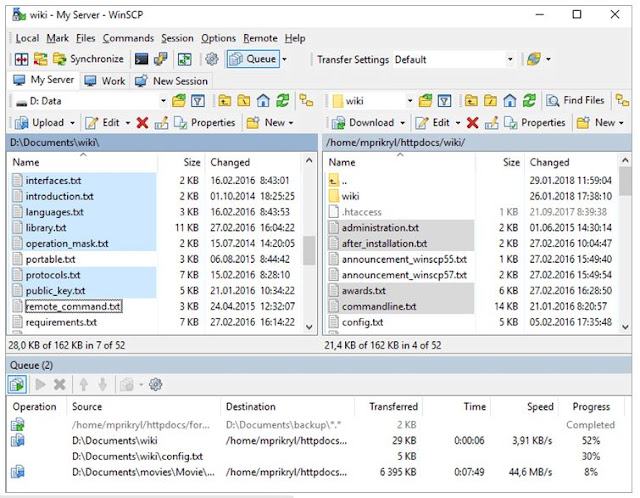Toggle the Queue process button in queue toolbar
Viewport: 640px width, 498px height.
pyautogui.click(x=17, y=385)
